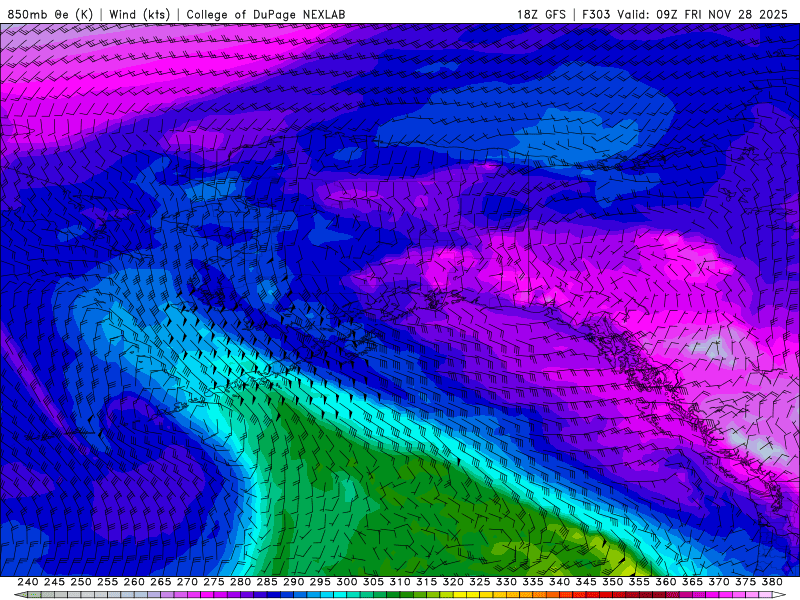The width and height of the screenshot is (800, 600).
Task: Click the 350 value on color scale
Action: 612,582
